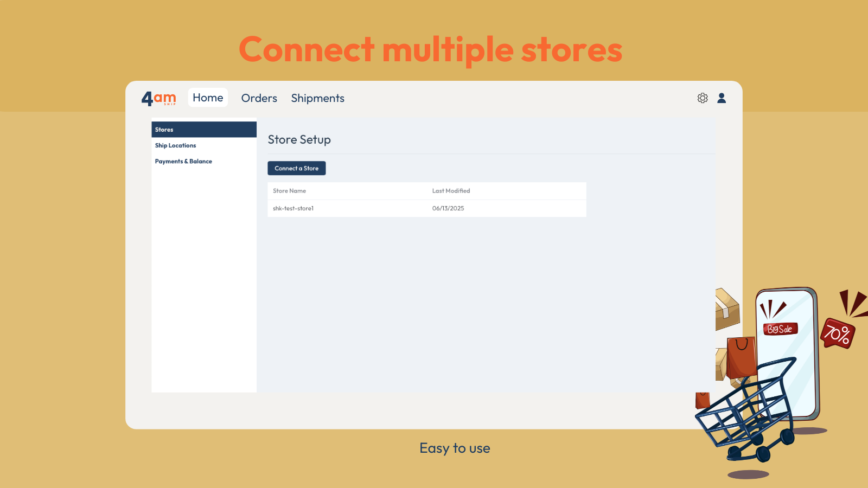868x488 pixels.
Task: Click the Connect a Store button
Action: point(296,168)
